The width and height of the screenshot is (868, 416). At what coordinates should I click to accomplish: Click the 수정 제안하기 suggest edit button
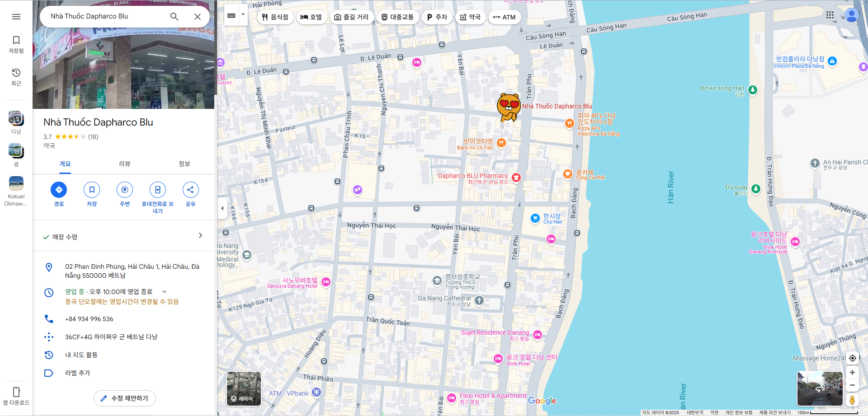click(x=125, y=398)
